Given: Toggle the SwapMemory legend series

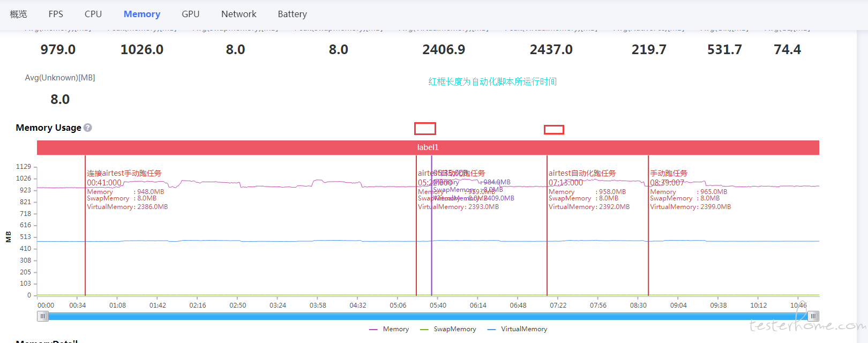Looking at the screenshot, I should [448, 329].
